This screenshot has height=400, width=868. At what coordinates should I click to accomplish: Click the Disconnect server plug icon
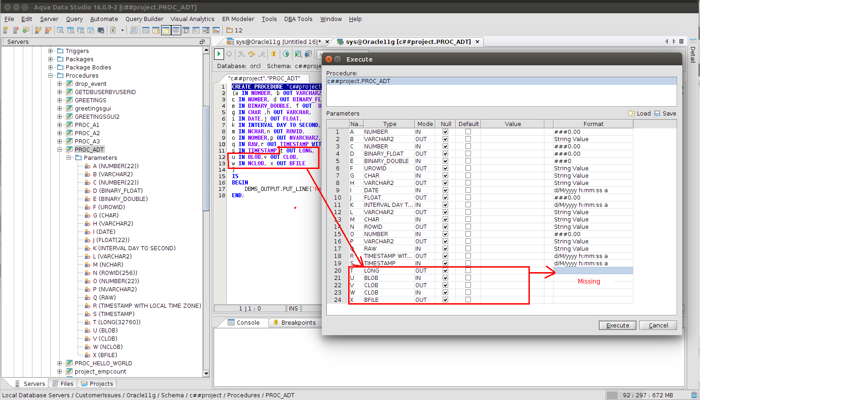point(48,30)
